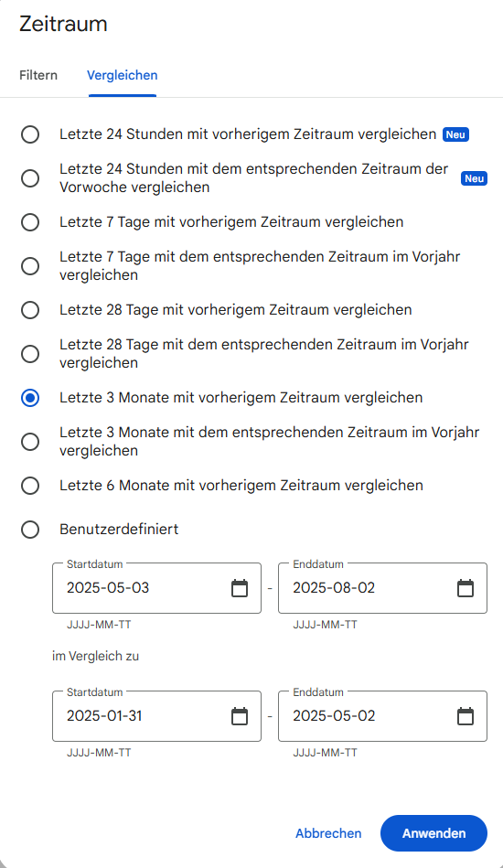Open the Vergleichen tab
Viewport: 503px width, 868px height.
point(123,75)
